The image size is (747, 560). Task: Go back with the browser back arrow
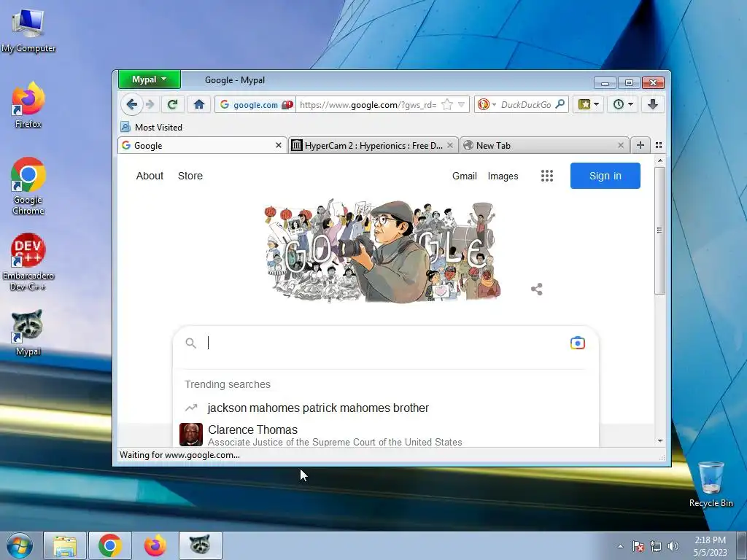coord(132,104)
